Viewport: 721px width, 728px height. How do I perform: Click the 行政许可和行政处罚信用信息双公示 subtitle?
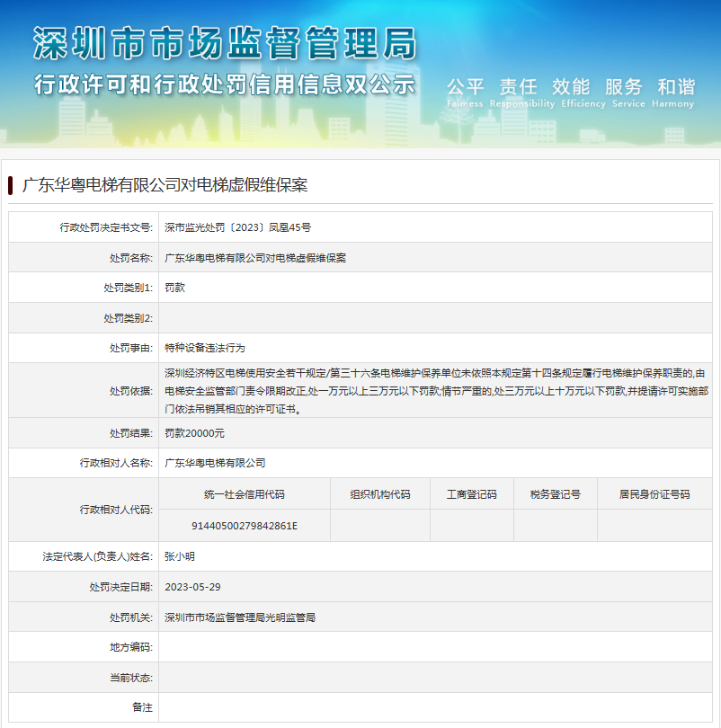pyautogui.click(x=225, y=85)
